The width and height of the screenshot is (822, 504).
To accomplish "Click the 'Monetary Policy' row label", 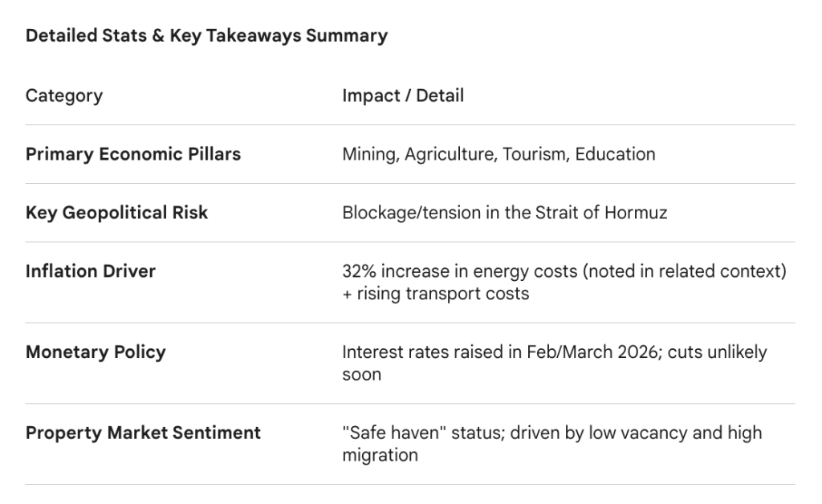I will pyautogui.click(x=96, y=352).
